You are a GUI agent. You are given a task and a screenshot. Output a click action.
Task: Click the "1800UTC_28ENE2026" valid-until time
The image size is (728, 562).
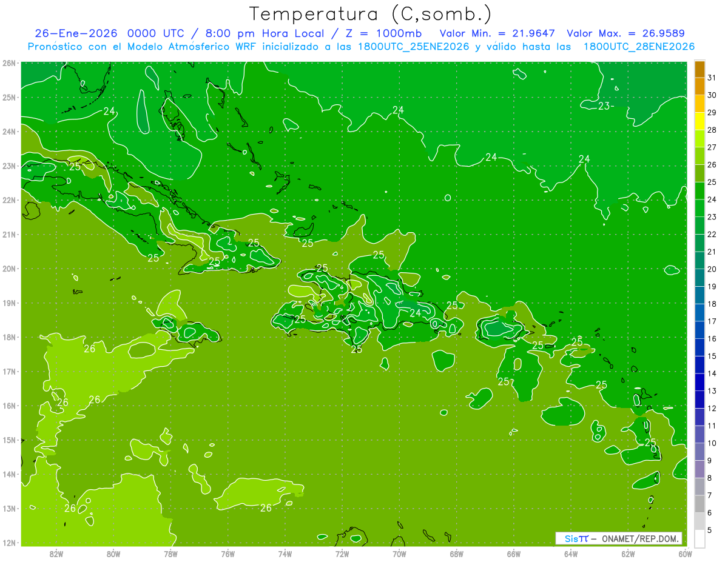[639, 47]
